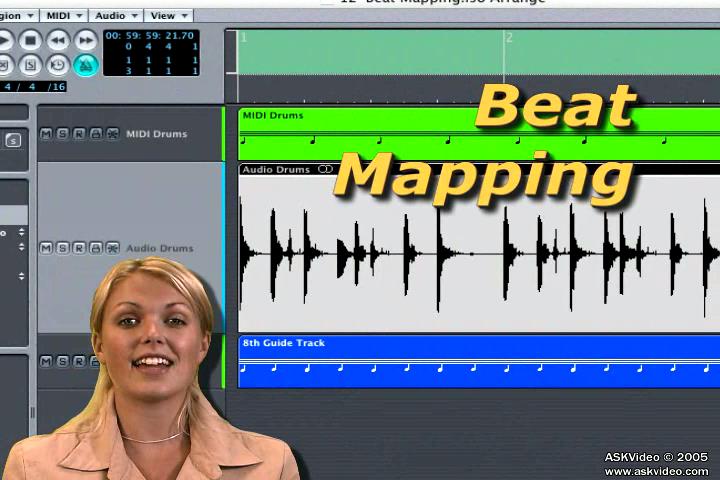720x480 pixels.
Task: Toggle the Sync clock button
Action: click(x=58, y=65)
